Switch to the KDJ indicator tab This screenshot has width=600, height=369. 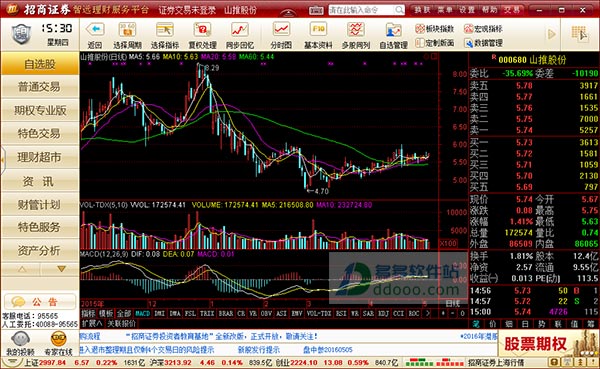383,313
